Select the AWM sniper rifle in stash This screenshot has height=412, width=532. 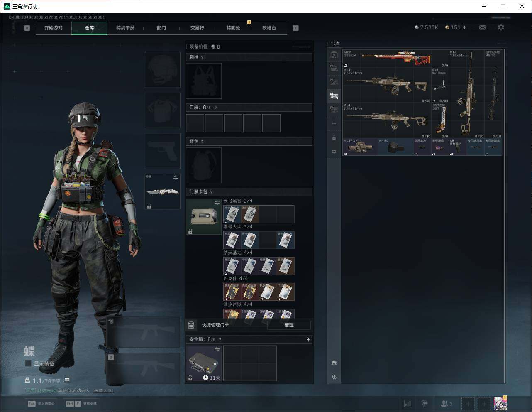[396, 59]
